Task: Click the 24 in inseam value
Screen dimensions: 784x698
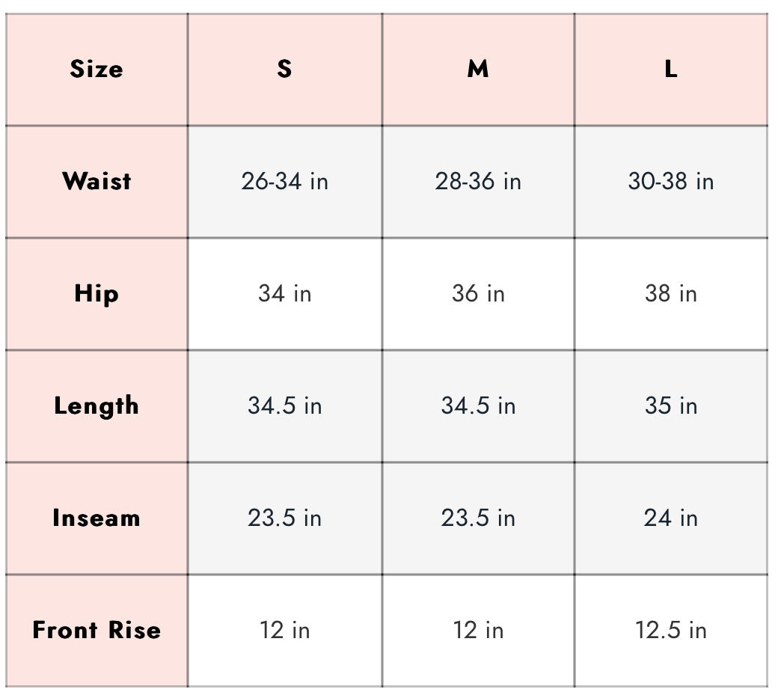Action: coord(671,518)
